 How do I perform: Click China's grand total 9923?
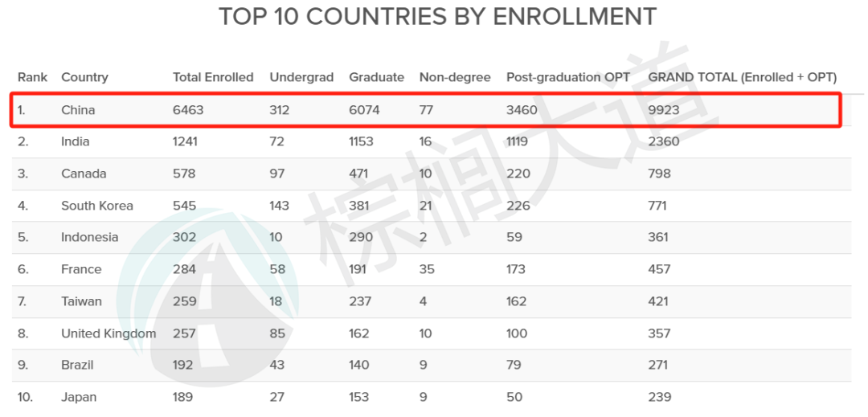click(664, 110)
